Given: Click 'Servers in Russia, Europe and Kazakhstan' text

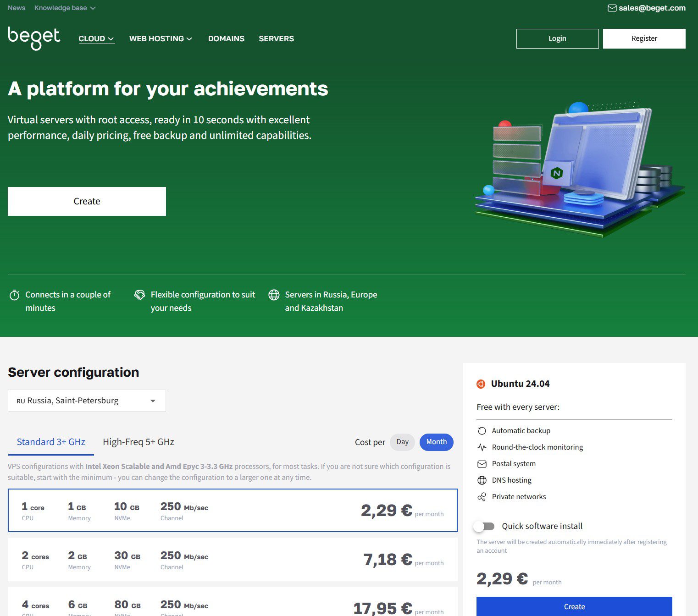Looking at the screenshot, I should click(x=331, y=301).
